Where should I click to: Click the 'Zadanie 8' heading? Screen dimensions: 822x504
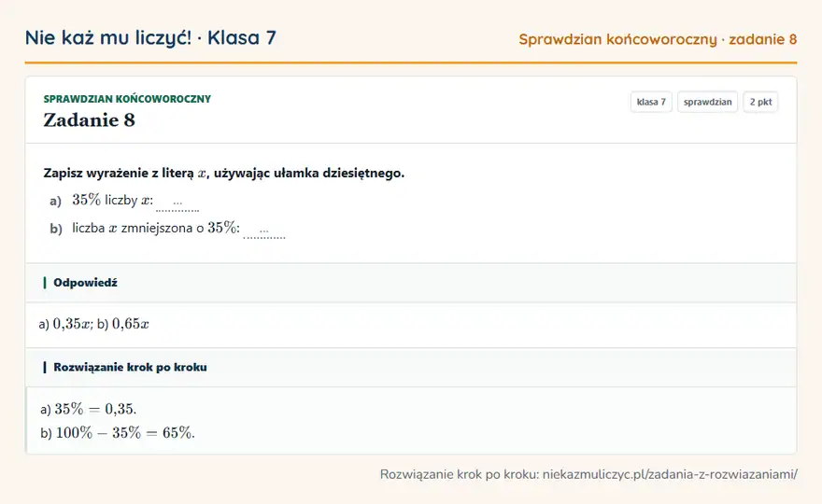click(x=89, y=120)
